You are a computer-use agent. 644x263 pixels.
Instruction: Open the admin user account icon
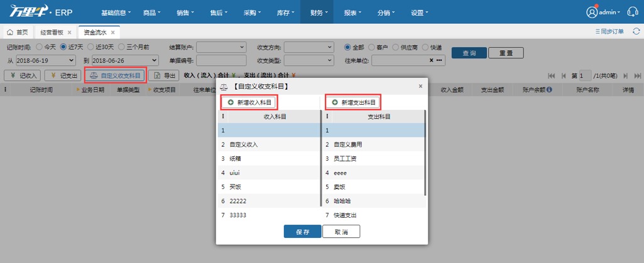click(591, 13)
